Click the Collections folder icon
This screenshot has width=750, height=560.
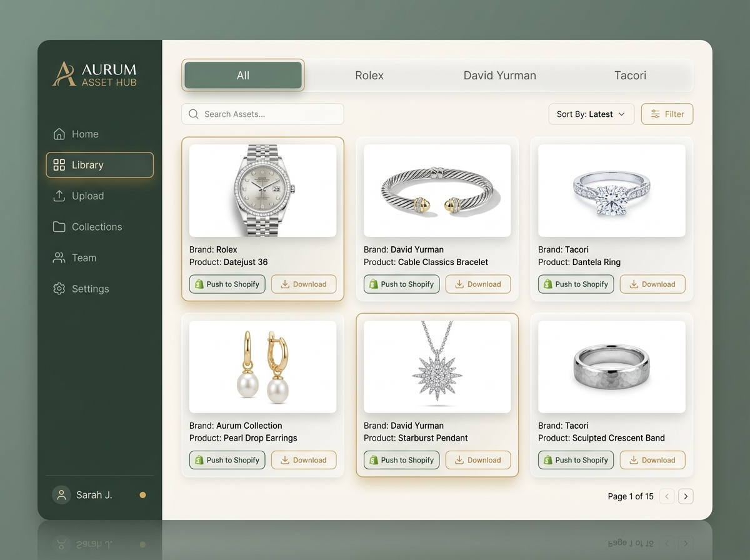point(59,227)
